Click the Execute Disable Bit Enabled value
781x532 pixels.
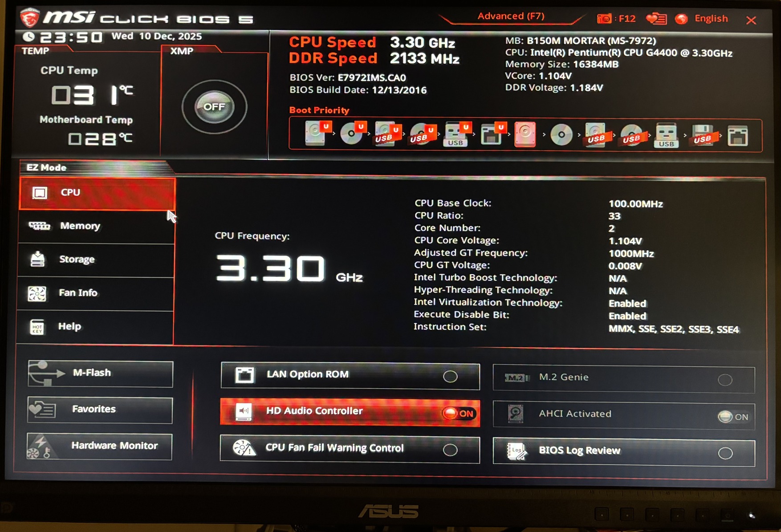pos(627,316)
